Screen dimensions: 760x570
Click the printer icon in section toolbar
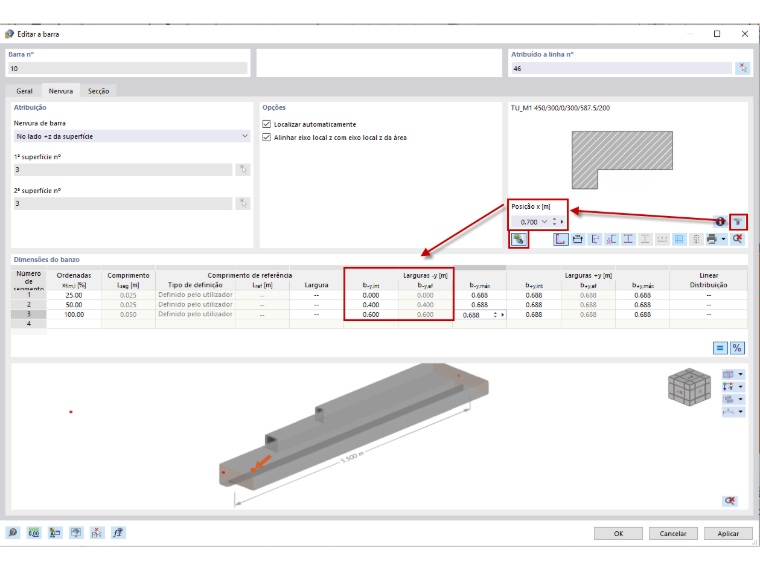click(712, 239)
